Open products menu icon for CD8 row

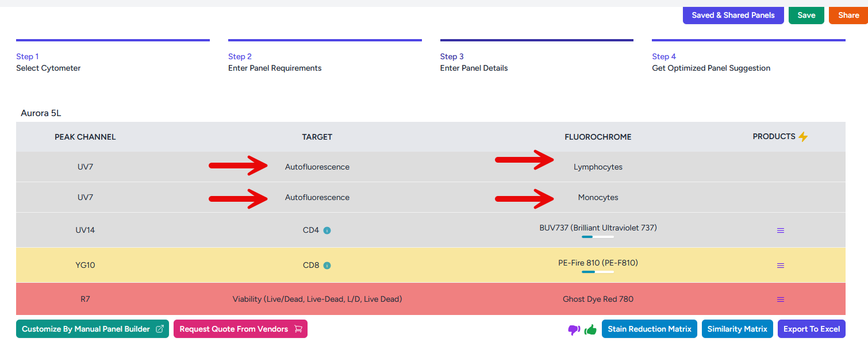(781, 266)
